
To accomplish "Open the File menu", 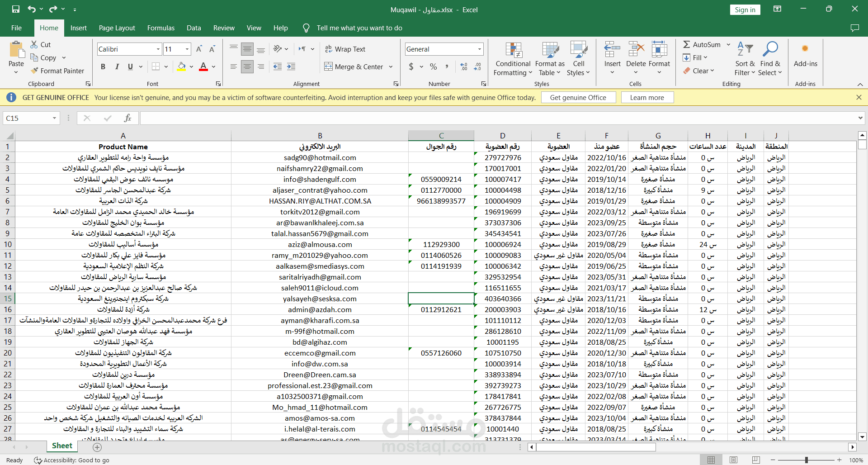I will pos(17,28).
